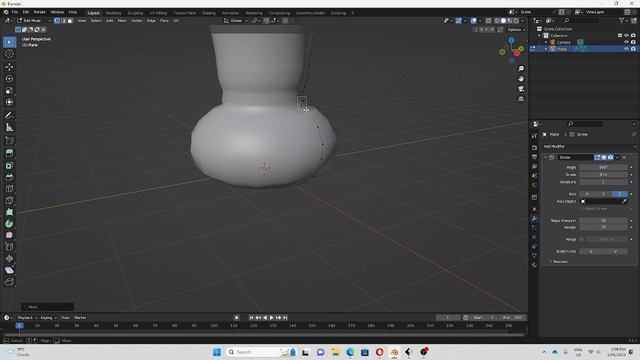
Task: Open the Output properties tab icon
Action: pos(534,157)
